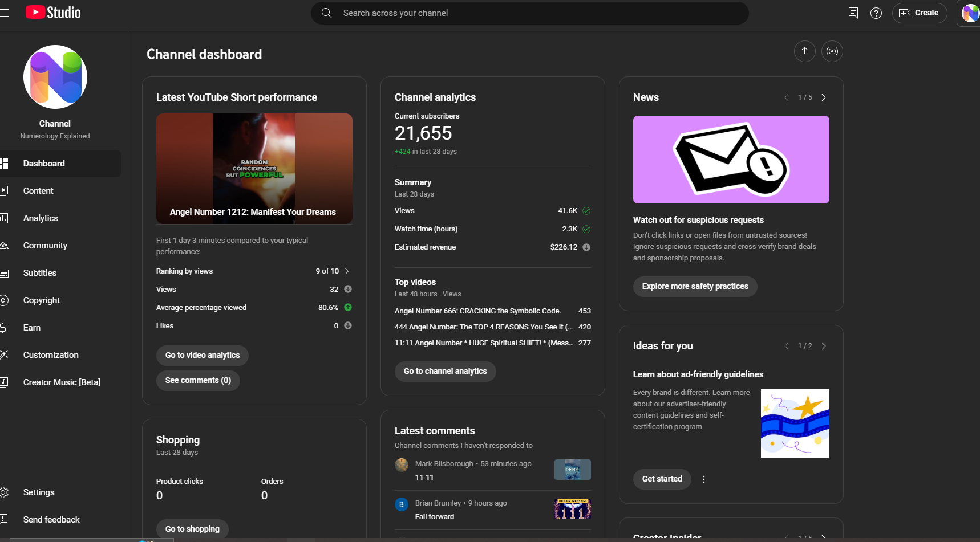980x542 pixels.
Task: Go to next News card
Action: (824, 97)
